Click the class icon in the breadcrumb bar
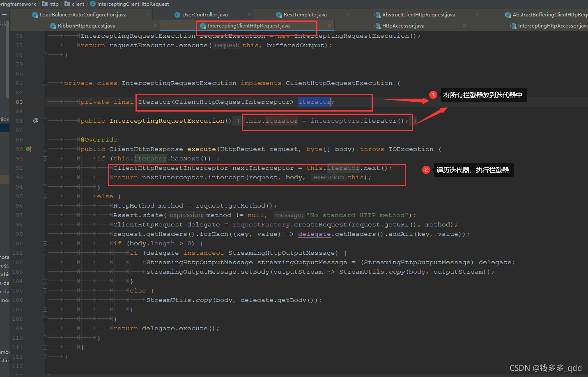The image size is (588, 377). click(92, 4)
